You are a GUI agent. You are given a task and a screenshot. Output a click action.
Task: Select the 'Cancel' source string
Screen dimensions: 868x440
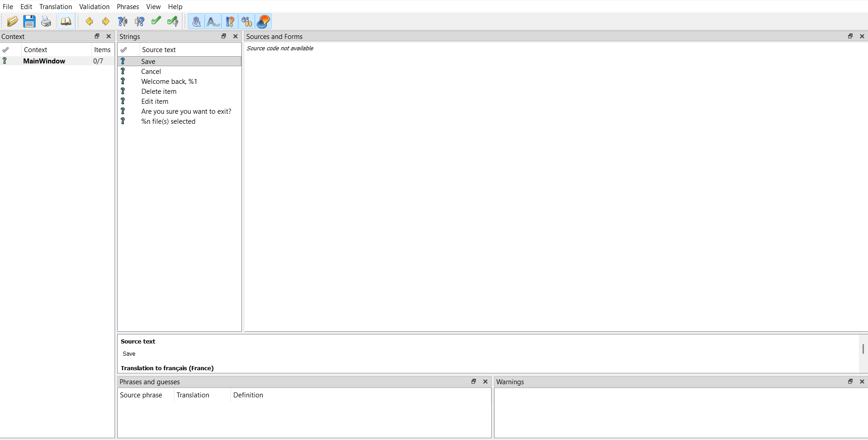pyautogui.click(x=179, y=72)
